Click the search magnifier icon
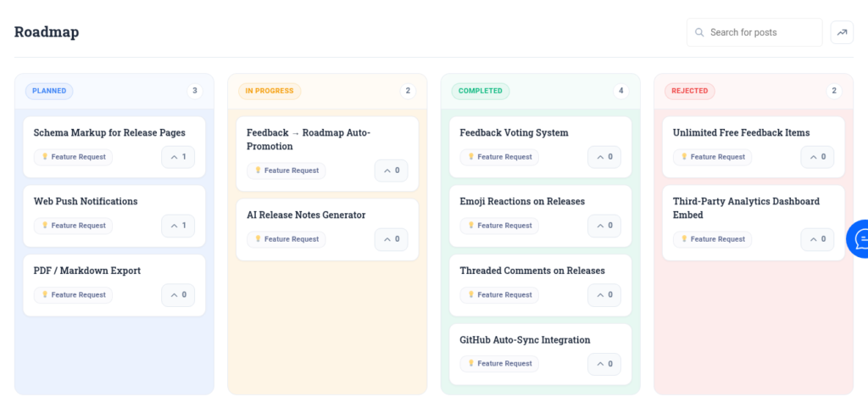Viewport: 868px width, 408px height. (699, 32)
